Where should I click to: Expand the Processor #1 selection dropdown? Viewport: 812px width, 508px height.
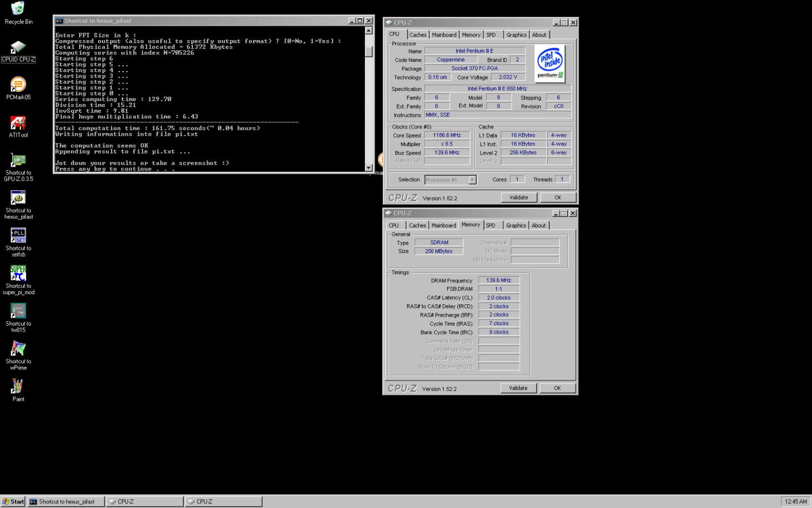coord(472,180)
